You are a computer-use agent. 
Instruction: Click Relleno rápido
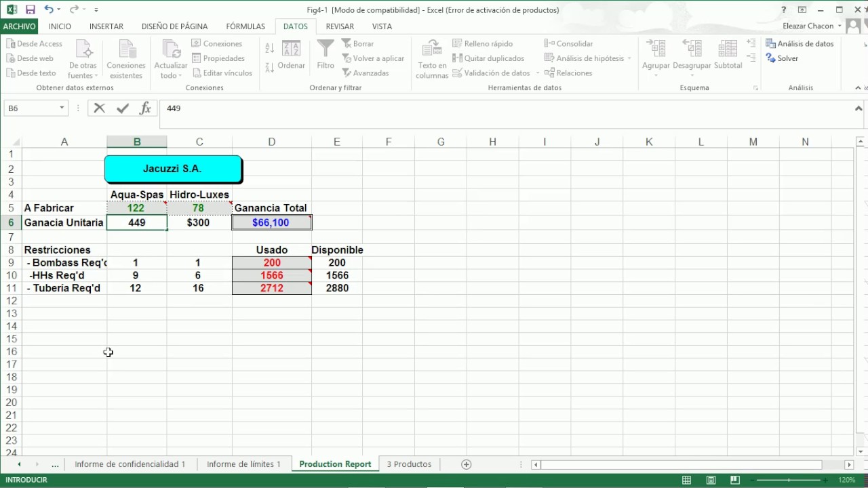point(483,43)
